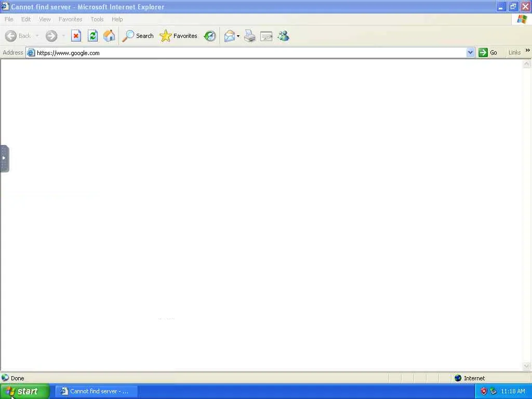Close the Internet Explorer window
This screenshot has width=532, height=399.
(x=526, y=7)
